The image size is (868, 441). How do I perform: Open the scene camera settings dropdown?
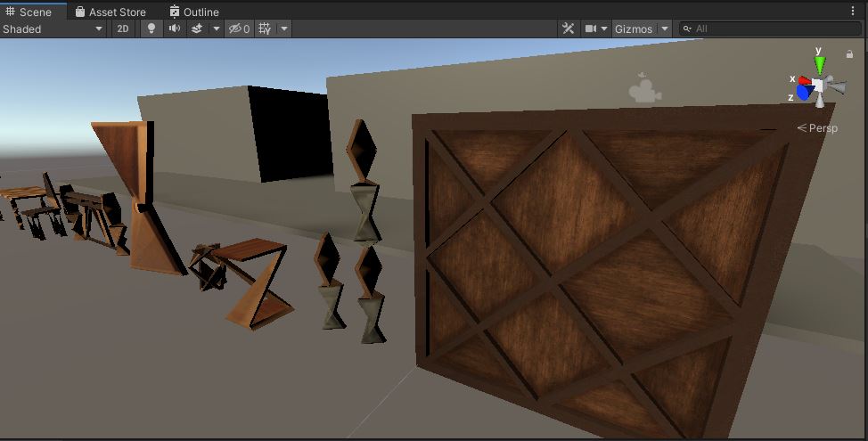(595, 29)
